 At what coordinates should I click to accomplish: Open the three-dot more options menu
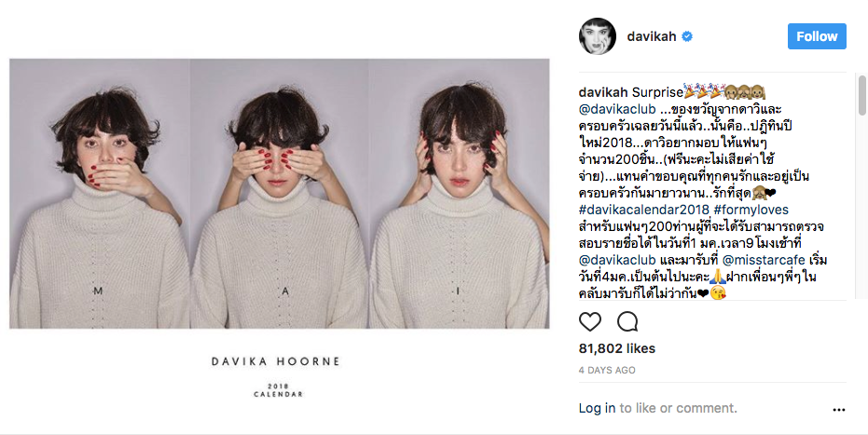[839, 410]
